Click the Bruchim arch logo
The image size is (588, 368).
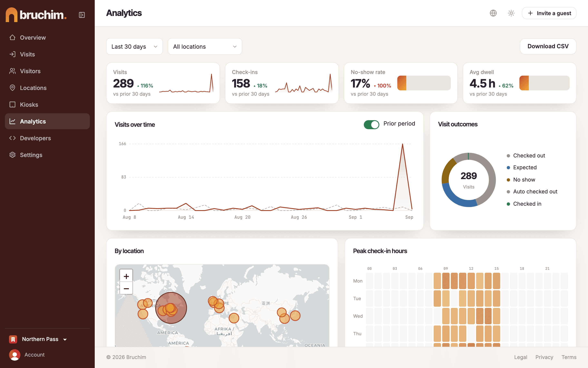click(12, 15)
